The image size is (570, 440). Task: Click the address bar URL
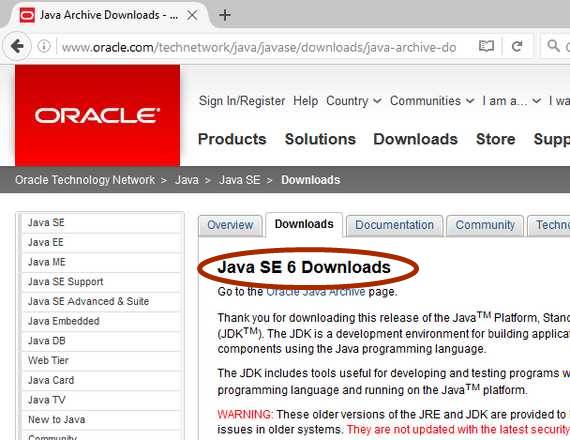coord(259,47)
